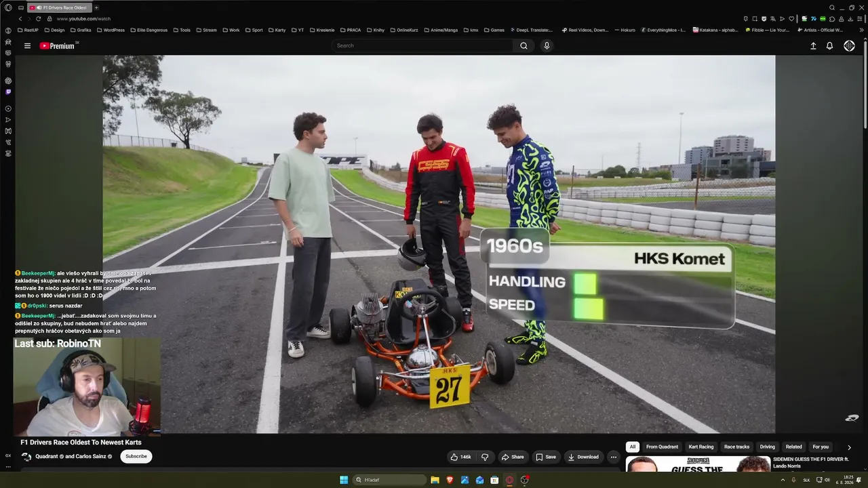This screenshot has height=488, width=868.
Task: Select the 'Kart Racing' filter chip
Action: (x=701, y=447)
